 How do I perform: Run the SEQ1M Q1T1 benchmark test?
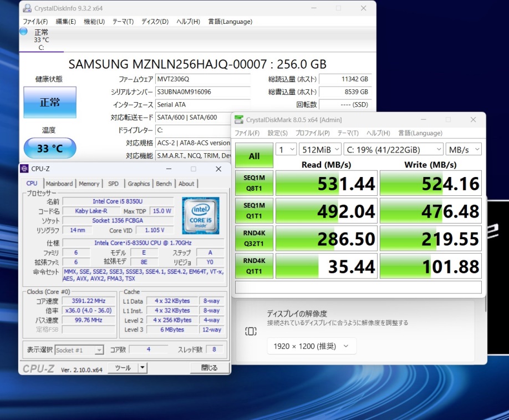tap(254, 210)
